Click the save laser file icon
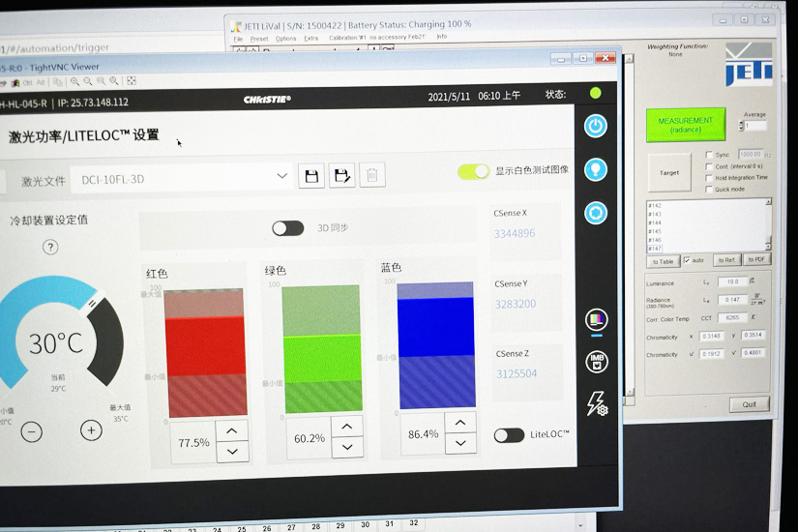Screen dimensions: 798x532 point(310,175)
